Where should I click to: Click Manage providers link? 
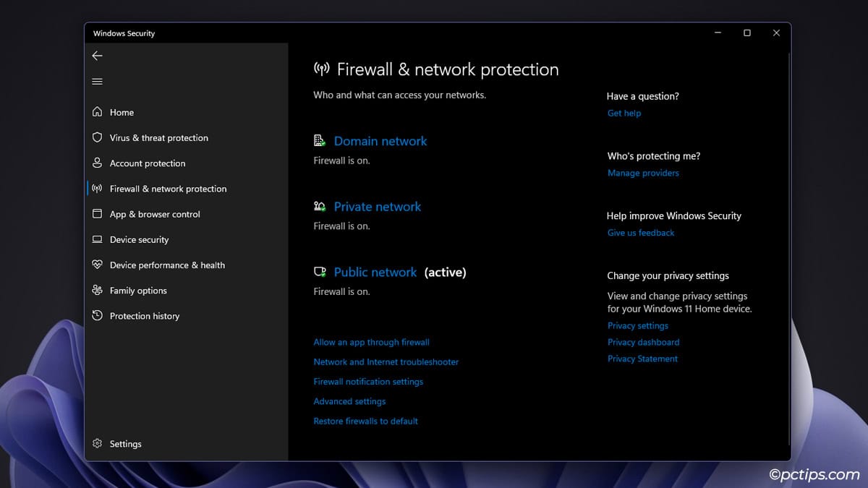point(643,173)
